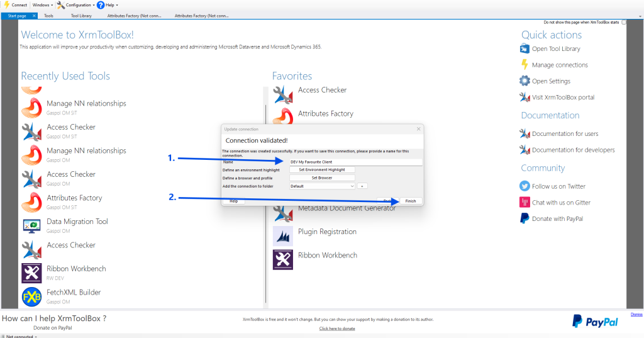Open Manage NN relationships icon for Gaspol OM
644x338 pixels.
click(31, 155)
